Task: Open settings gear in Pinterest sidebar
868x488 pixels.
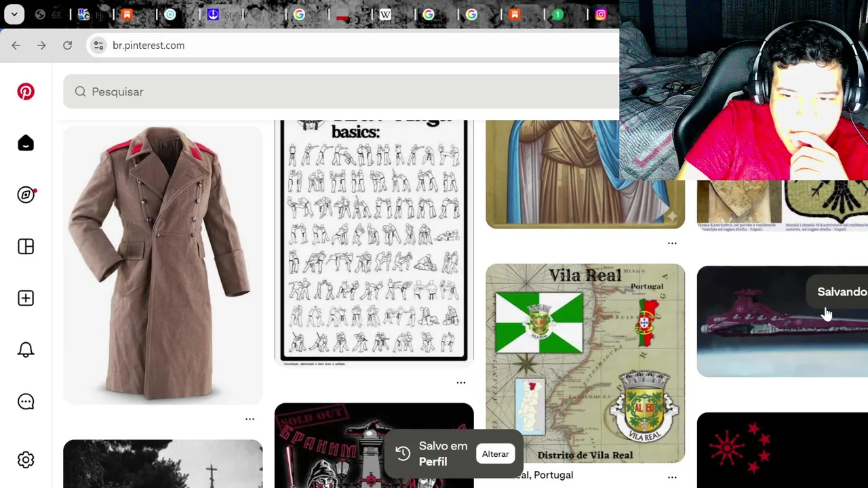Action: 26,460
